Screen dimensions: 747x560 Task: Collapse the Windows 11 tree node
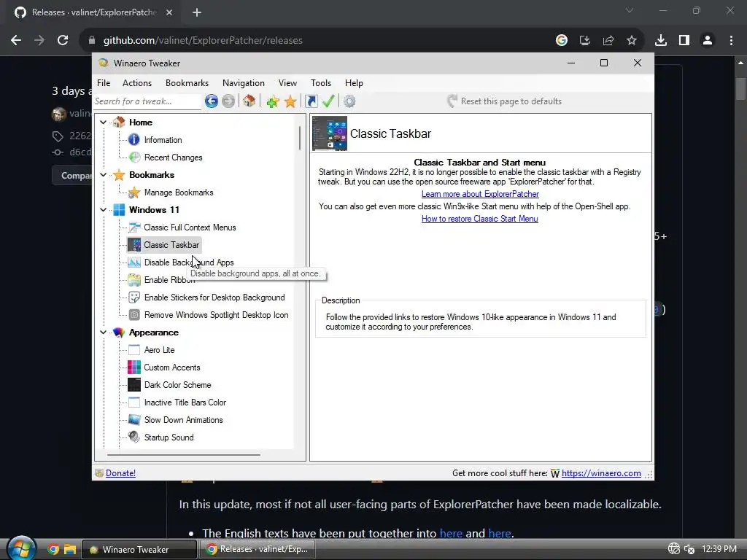(103, 209)
